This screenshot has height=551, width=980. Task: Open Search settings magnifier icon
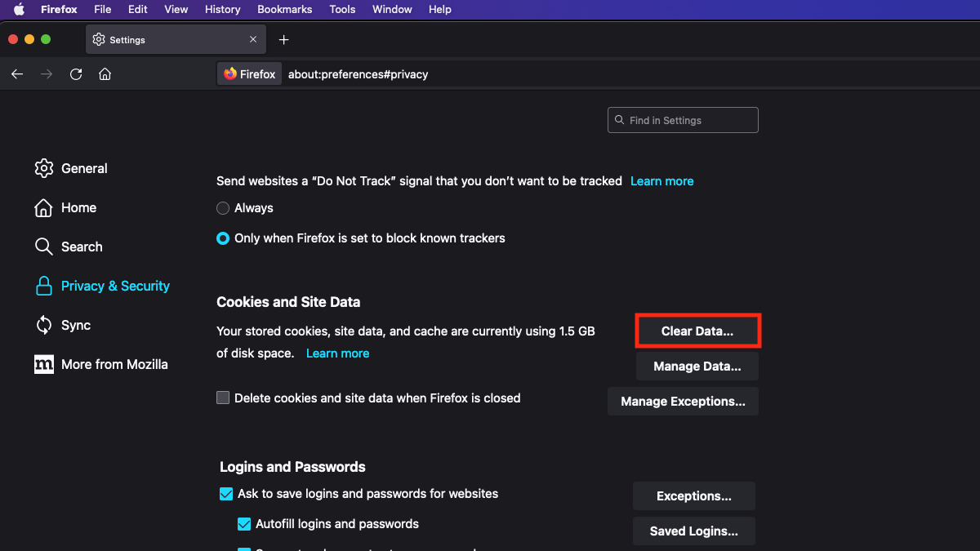[43, 247]
